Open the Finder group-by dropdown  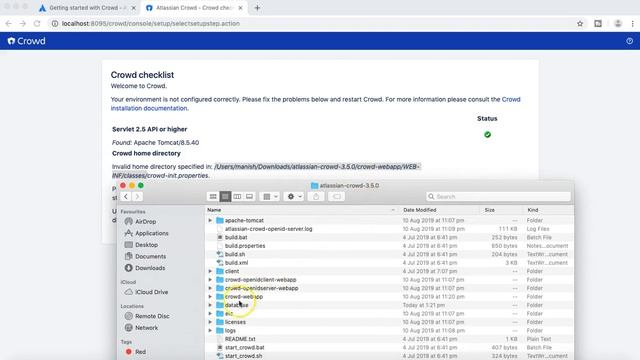tap(270, 197)
